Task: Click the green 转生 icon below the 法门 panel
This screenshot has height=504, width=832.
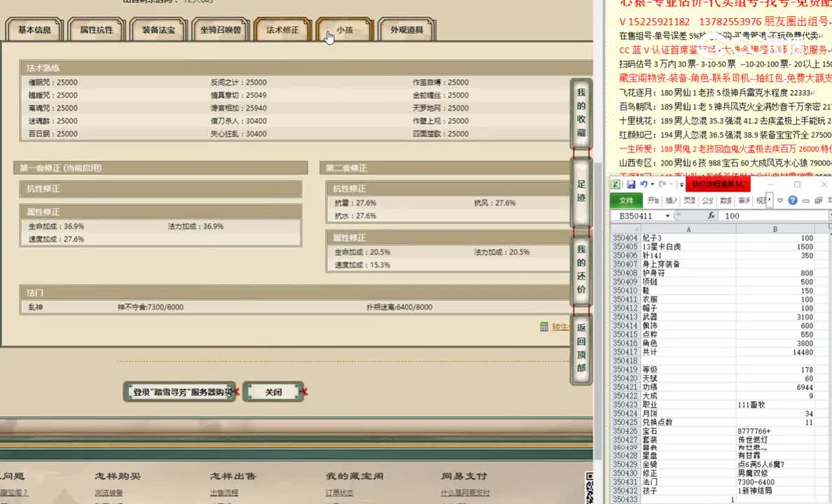Action: point(545,326)
